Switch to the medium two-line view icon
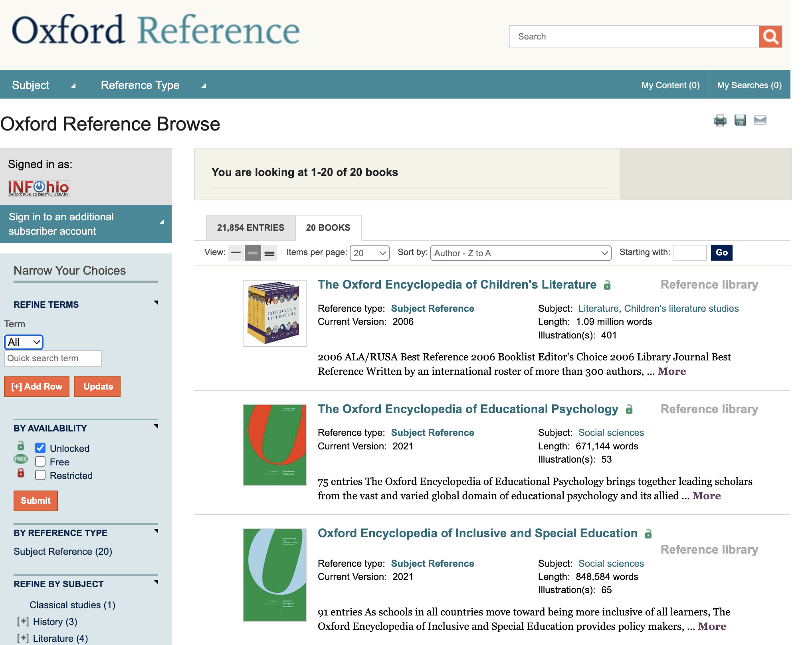The width and height of the screenshot is (812, 645). (x=253, y=253)
